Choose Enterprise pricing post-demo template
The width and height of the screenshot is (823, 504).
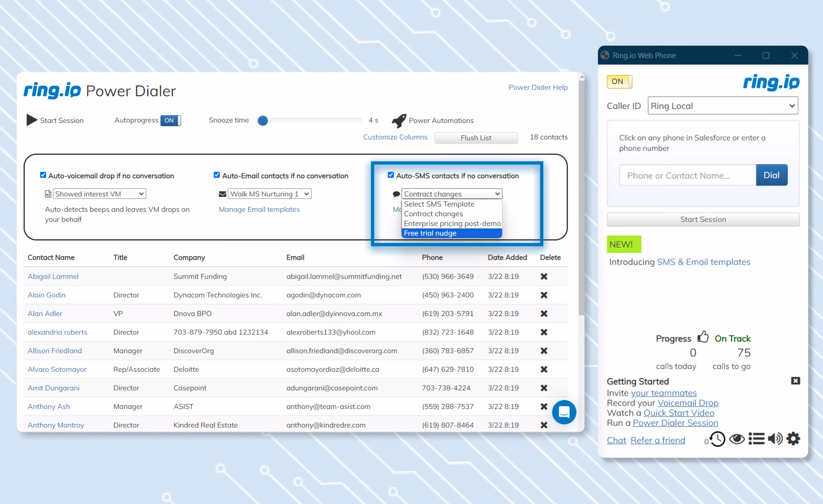[x=452, y=224]
